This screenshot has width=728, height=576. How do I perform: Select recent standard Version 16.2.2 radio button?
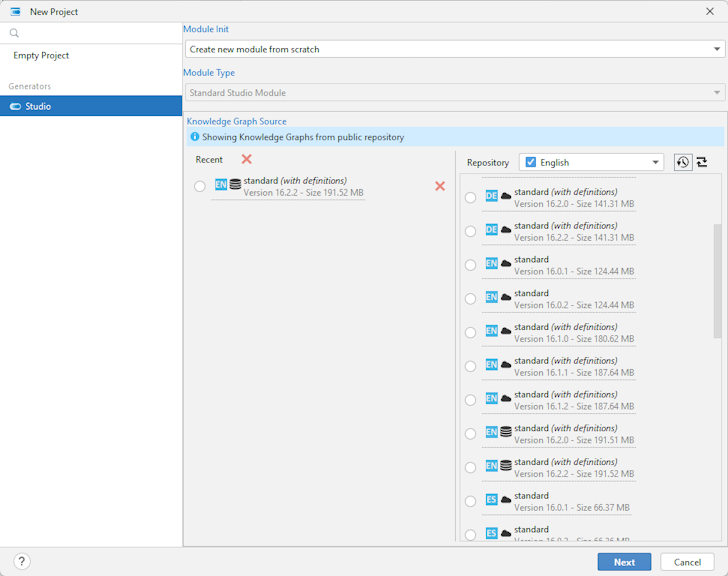coord(200,186)
